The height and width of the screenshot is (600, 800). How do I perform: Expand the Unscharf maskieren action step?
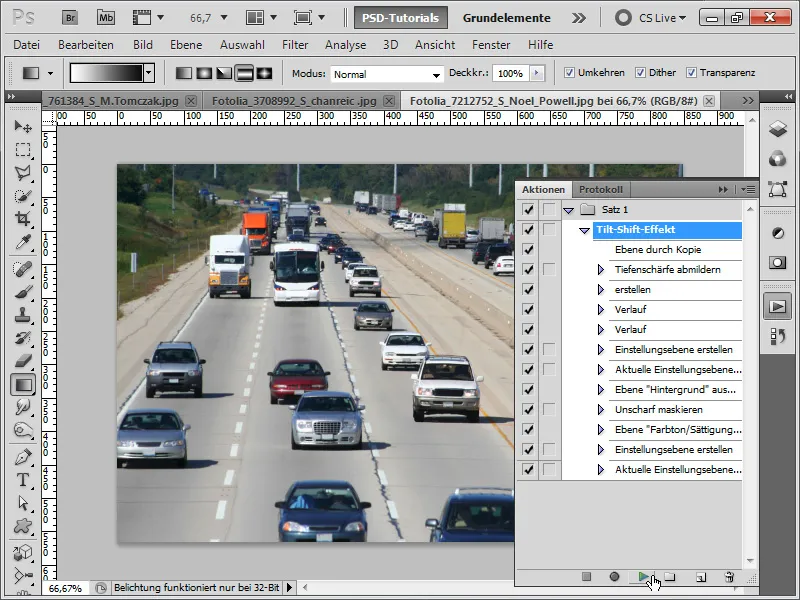coord(601,410)
